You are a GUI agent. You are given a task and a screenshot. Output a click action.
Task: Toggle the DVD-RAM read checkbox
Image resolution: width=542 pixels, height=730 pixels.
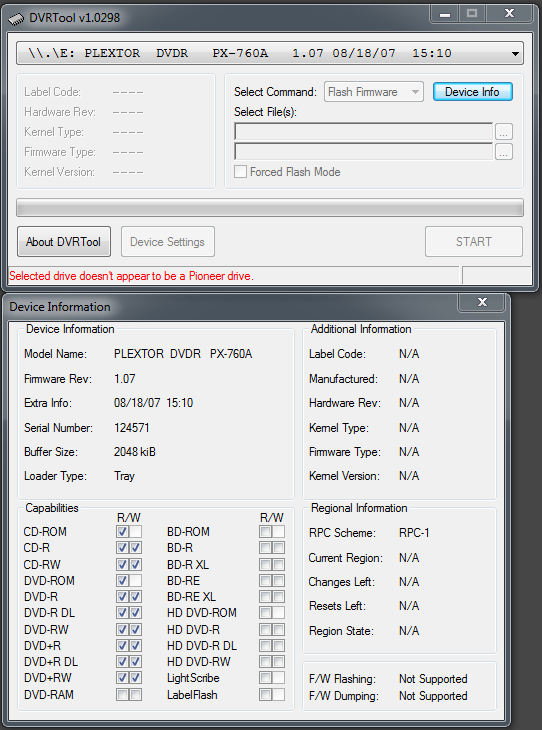[x=122, y=695]
